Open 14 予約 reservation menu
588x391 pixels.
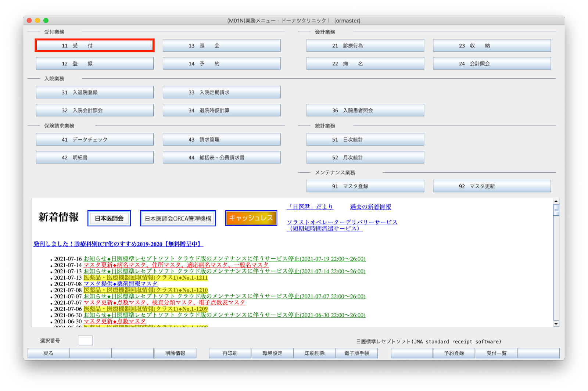pyautogui.click(x=222, y=64)
